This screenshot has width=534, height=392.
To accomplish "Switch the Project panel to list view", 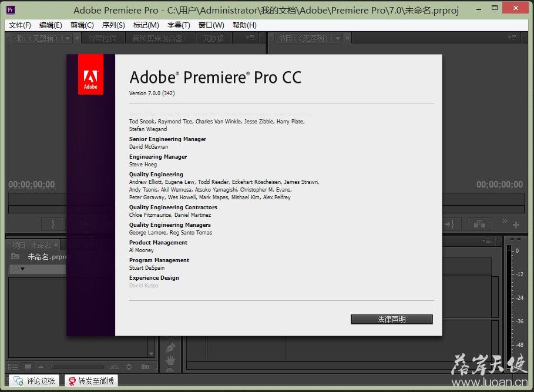I will (13, 367).
